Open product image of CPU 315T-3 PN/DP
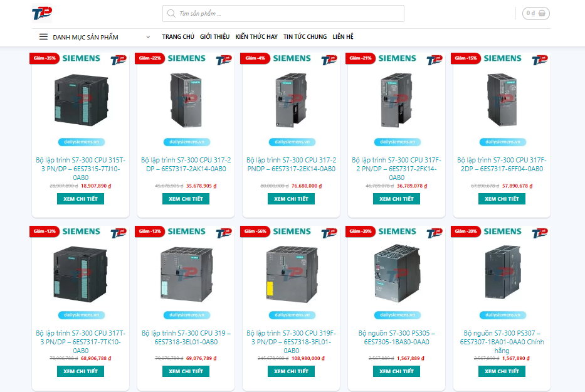585x392 pixels. pyautogui.click(x=81, y=101)
